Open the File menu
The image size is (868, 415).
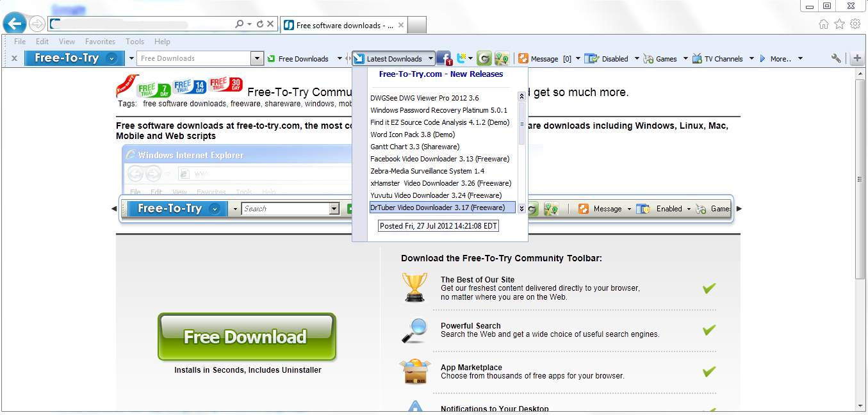(20, 42)
